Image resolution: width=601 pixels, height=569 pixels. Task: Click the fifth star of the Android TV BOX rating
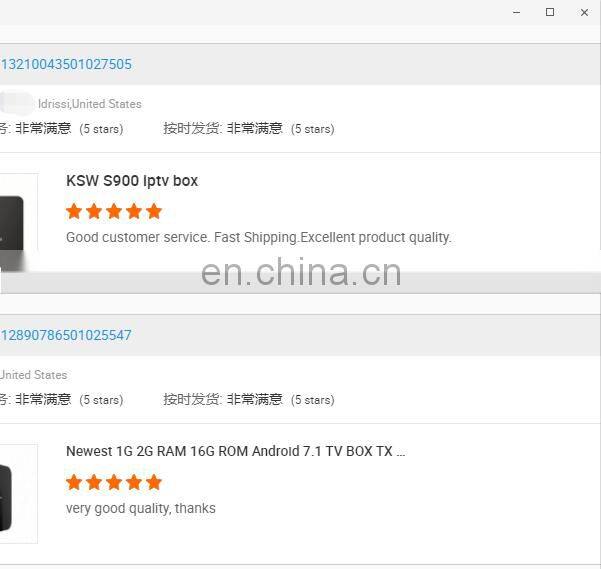pos(154,482)
